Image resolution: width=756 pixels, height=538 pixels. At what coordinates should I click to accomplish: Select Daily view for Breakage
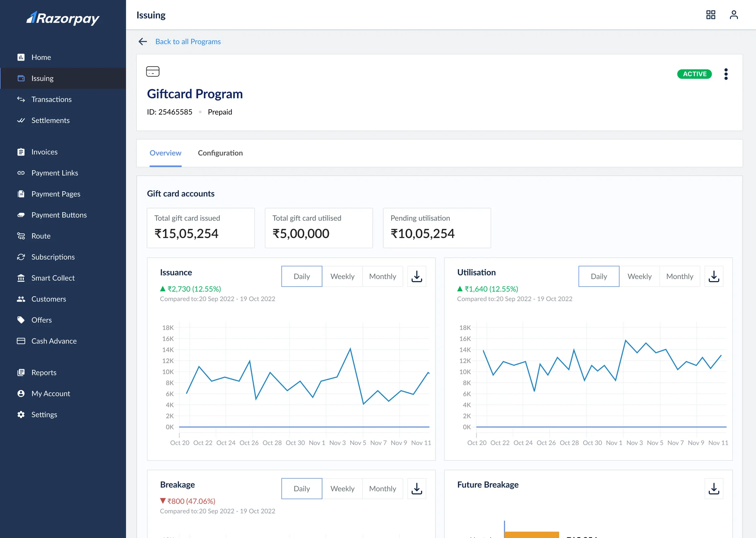tap(302, 489)
